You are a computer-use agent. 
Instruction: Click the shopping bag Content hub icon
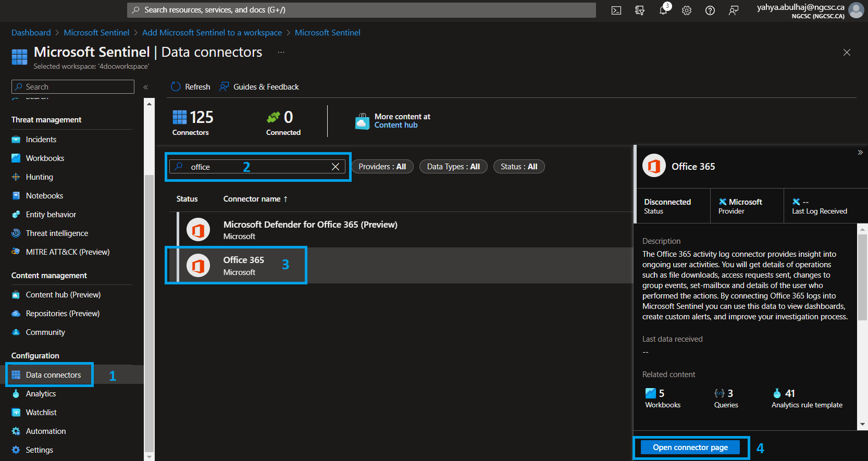(362, 121)
